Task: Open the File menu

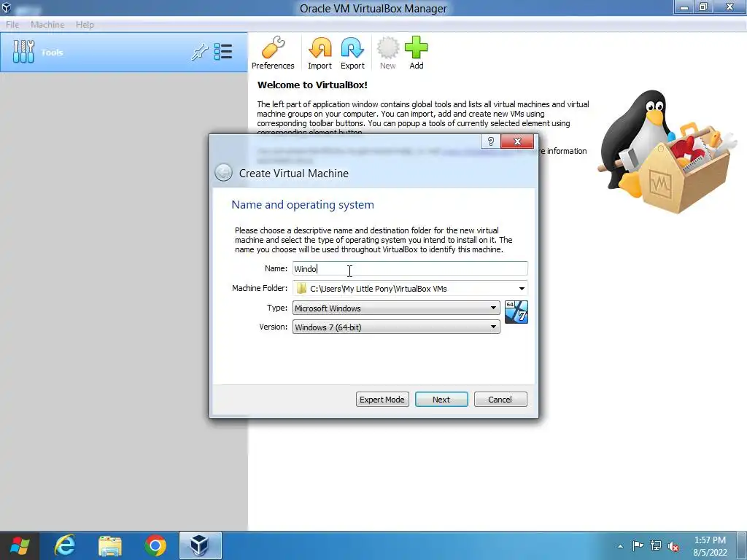Action: (12, 24)
